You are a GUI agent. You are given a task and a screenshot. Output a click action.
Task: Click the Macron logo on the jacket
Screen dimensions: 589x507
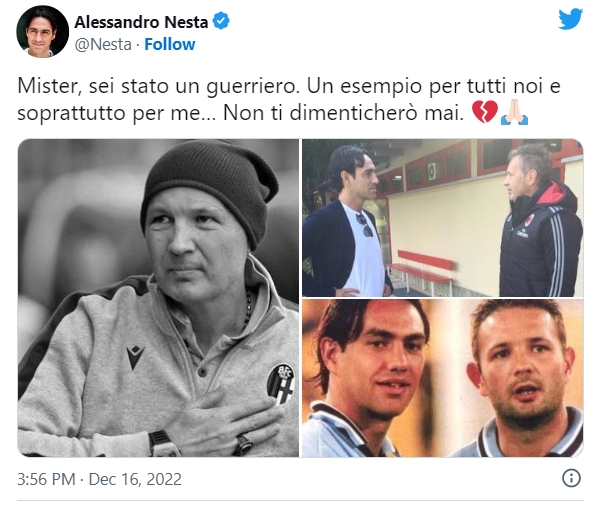[135, 357]
